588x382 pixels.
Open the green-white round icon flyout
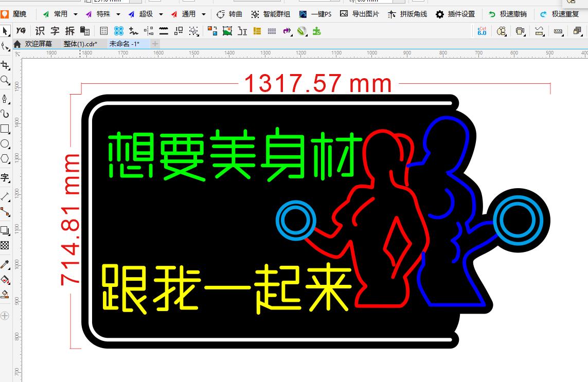pos(302,31)
